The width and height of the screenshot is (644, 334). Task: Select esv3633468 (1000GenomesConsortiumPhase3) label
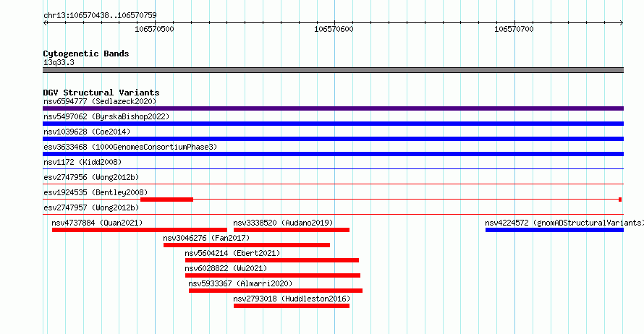pos(130,147)
